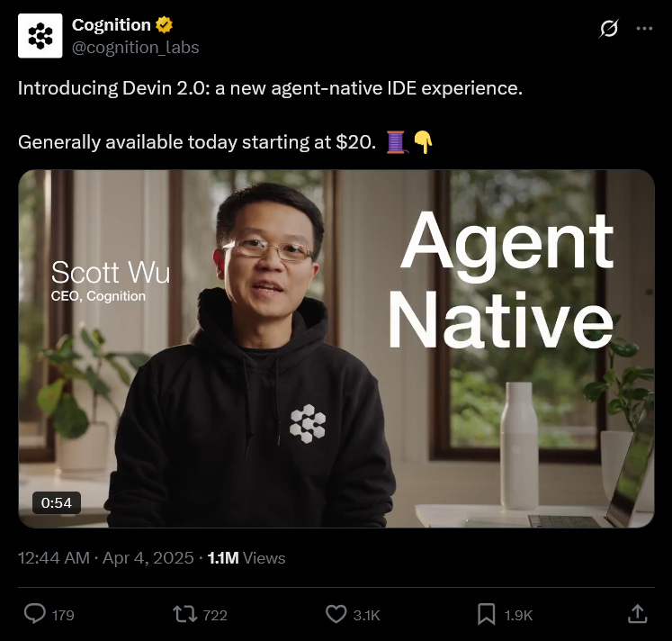The image size is (672, 641).
Task: Click the gold verified badge
Action: tap(164, 25)
